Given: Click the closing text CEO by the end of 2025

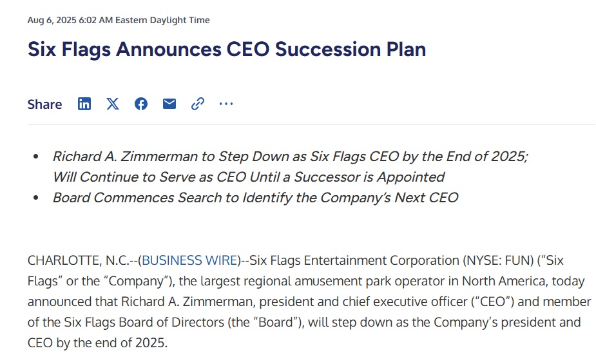Looking at the screenshot, I should pyautogui.click(x=98, y=343).
